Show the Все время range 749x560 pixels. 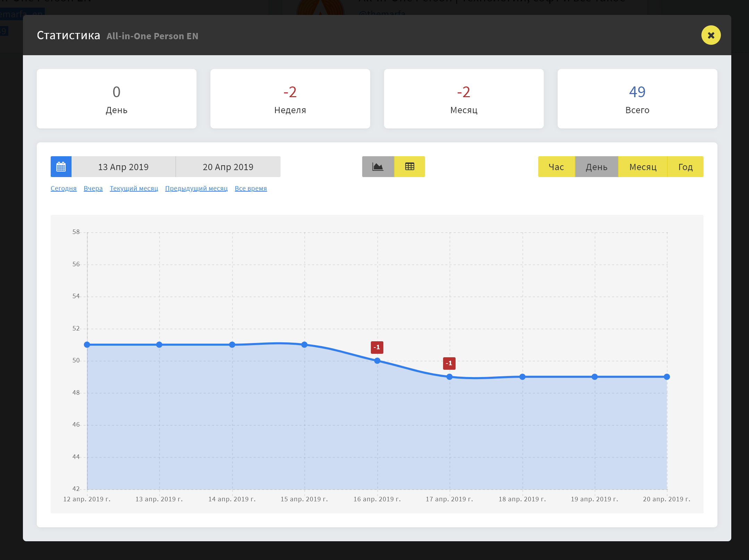(251, 189)
